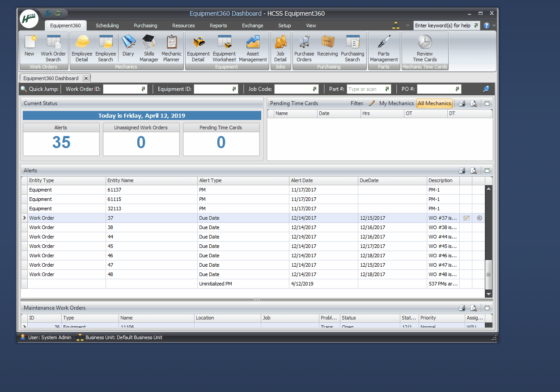Click the Alerts count tile showing 35
560x392 pixels.
tap(61, 140)
